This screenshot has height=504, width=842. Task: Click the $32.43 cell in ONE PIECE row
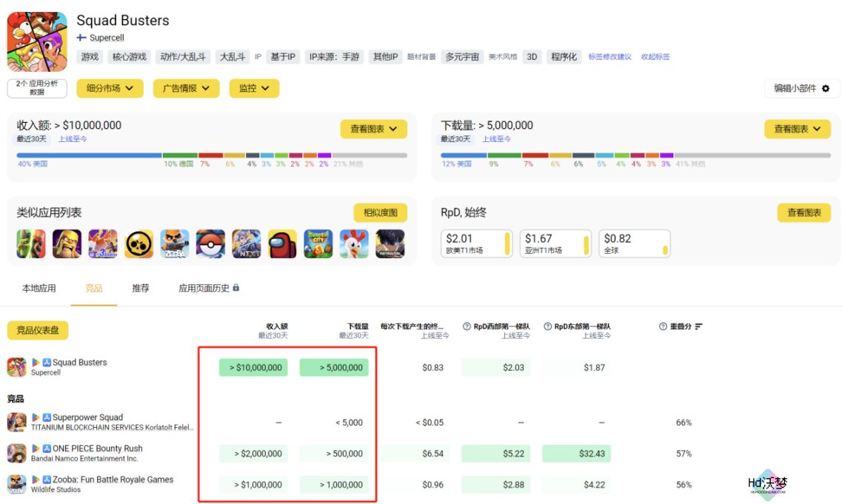[x=577, y=454]
